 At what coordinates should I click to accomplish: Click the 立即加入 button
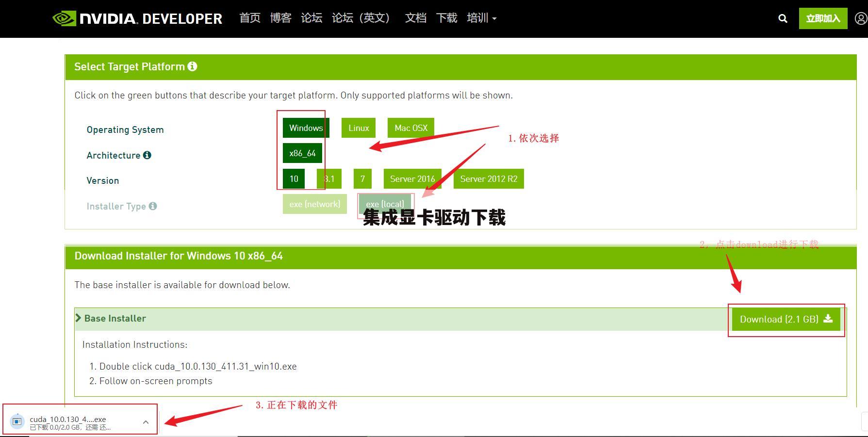[823, 18]
